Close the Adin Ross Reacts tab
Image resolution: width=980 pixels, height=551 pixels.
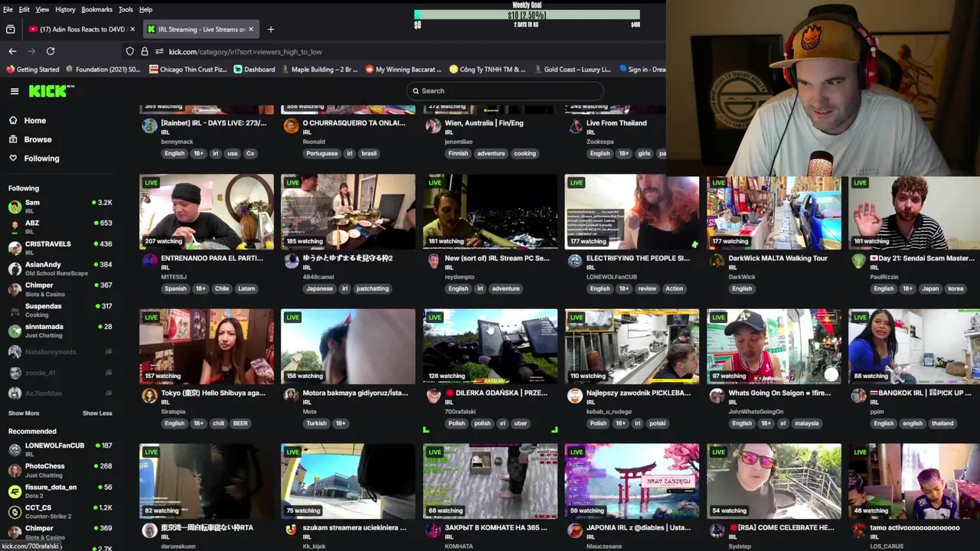coord(132,29)
